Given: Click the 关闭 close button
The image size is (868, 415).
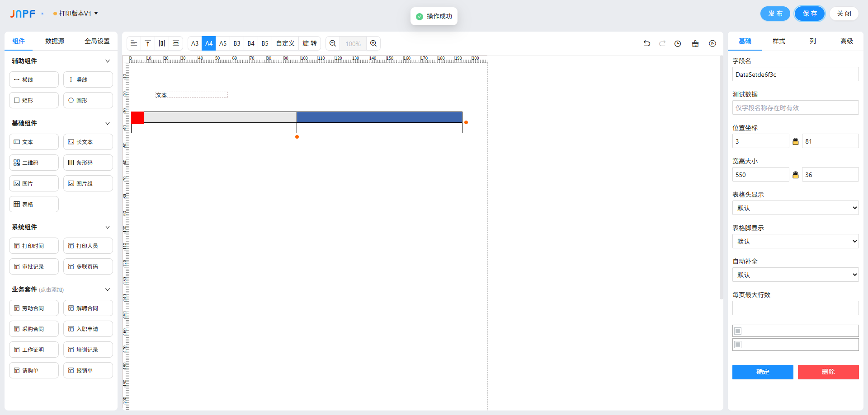Looking at the screenshot, I should [844, 14].
